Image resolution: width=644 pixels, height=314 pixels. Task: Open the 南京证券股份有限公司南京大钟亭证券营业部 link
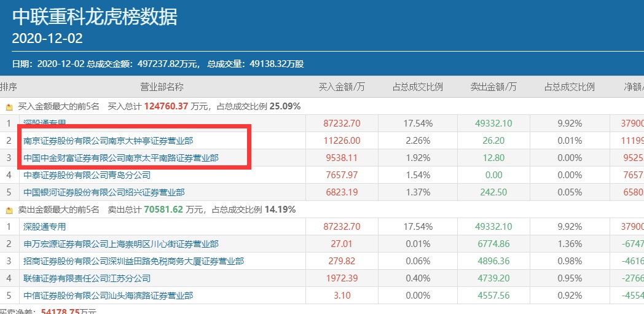108,141
